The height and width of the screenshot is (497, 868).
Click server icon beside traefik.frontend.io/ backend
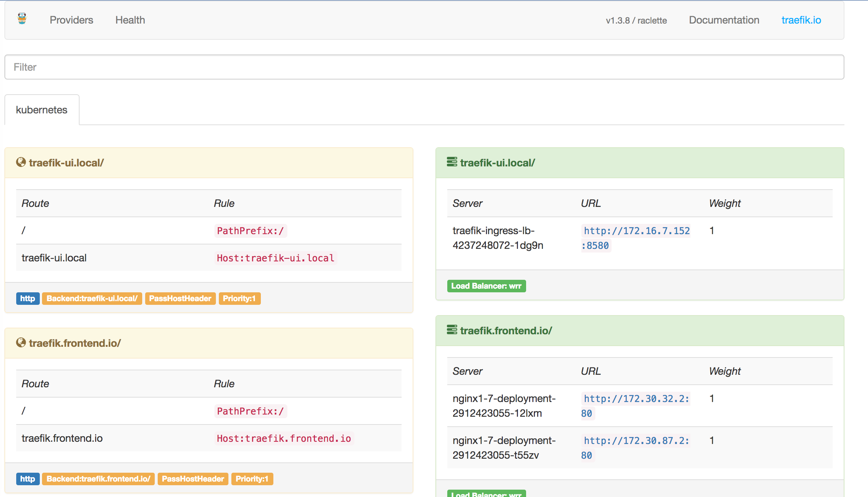[452, 329]
